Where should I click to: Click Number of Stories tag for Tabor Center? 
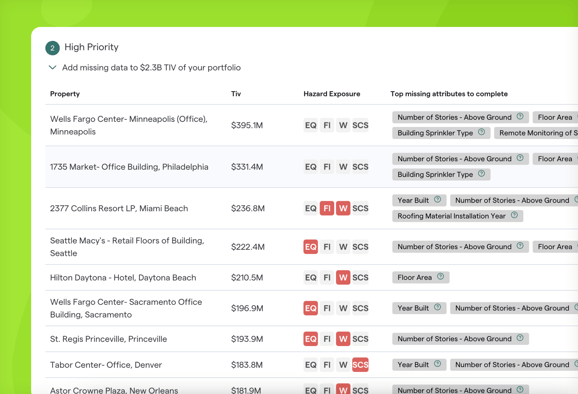[x=514, y=365]
